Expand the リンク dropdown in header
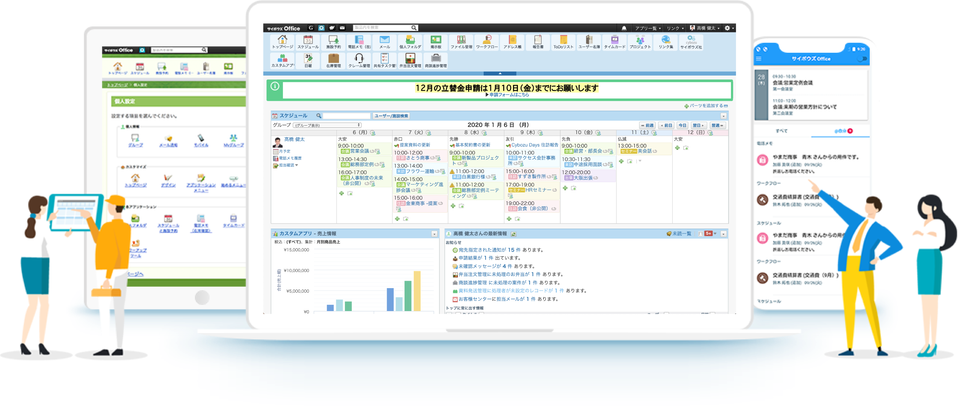980x406 pixels. (675, 28)
